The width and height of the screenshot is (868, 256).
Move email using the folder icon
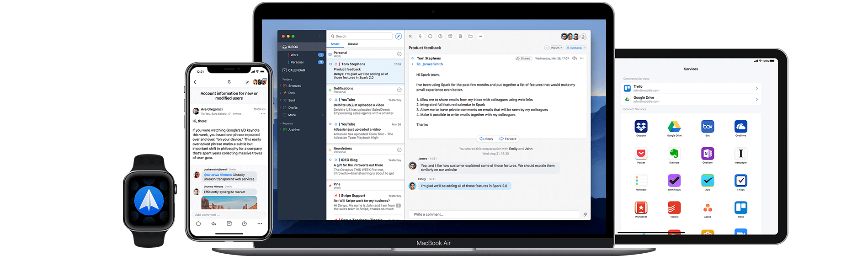tap(470, 36)
